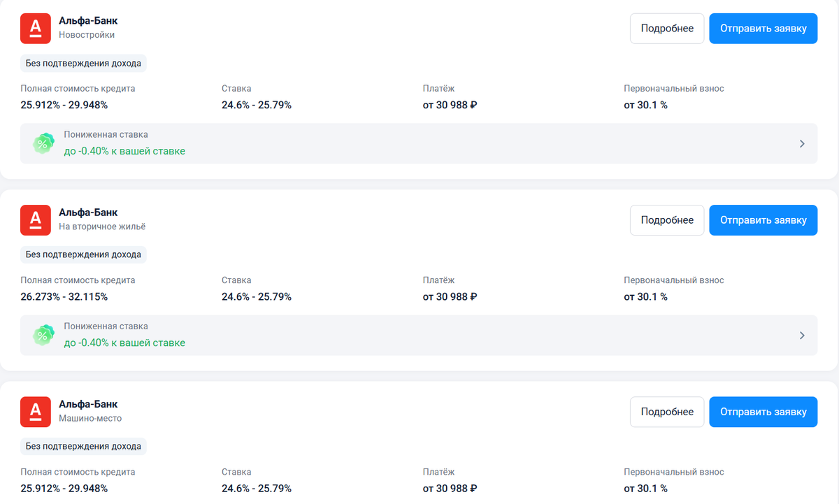Image resolution: width=839 pixels, height=504 pixels.
Task: Click Альфа-Банк title of Новостройки offer
Action: click(x=88, y=21)
